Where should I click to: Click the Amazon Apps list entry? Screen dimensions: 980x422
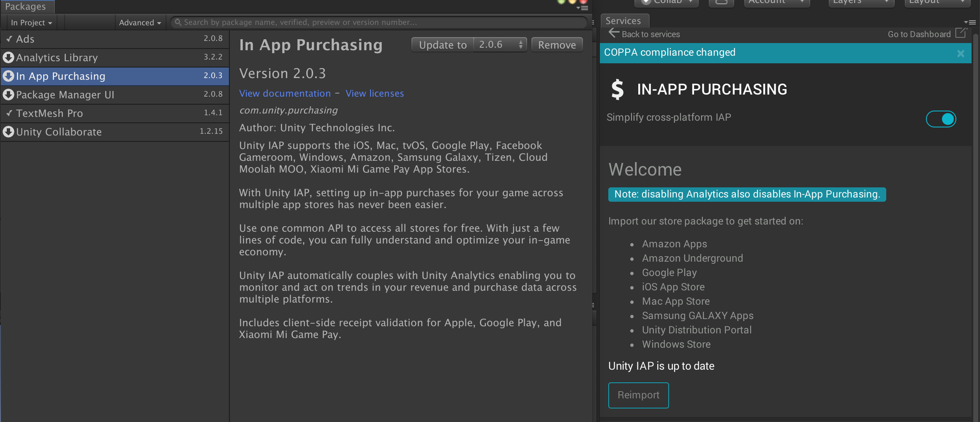pos(674,244)
